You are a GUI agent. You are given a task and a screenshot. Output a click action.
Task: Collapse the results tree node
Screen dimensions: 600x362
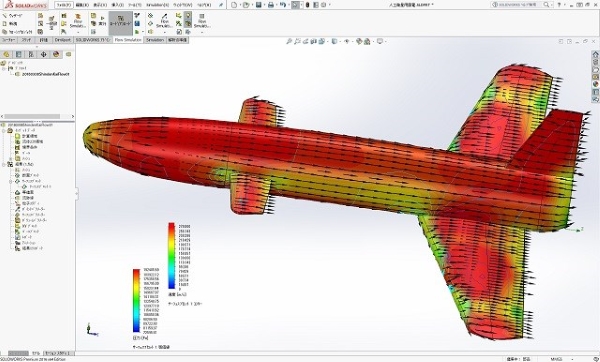[x=4, y=164]
